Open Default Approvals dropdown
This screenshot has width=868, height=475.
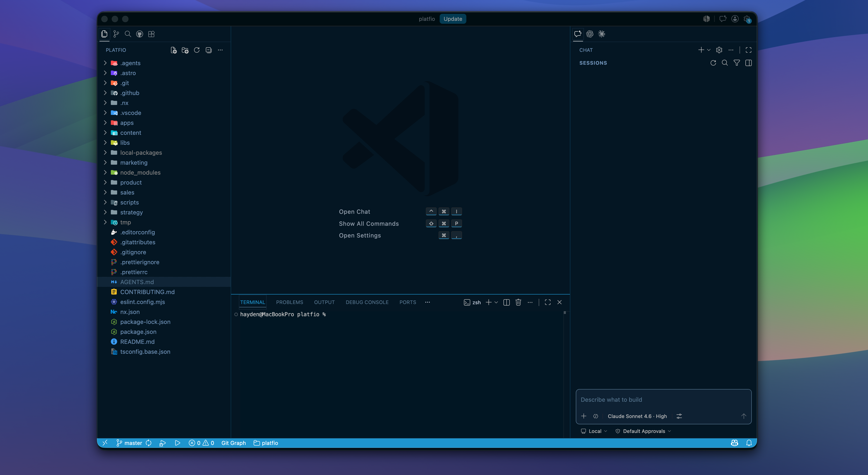pyautogui.click(x=643, y=431)
